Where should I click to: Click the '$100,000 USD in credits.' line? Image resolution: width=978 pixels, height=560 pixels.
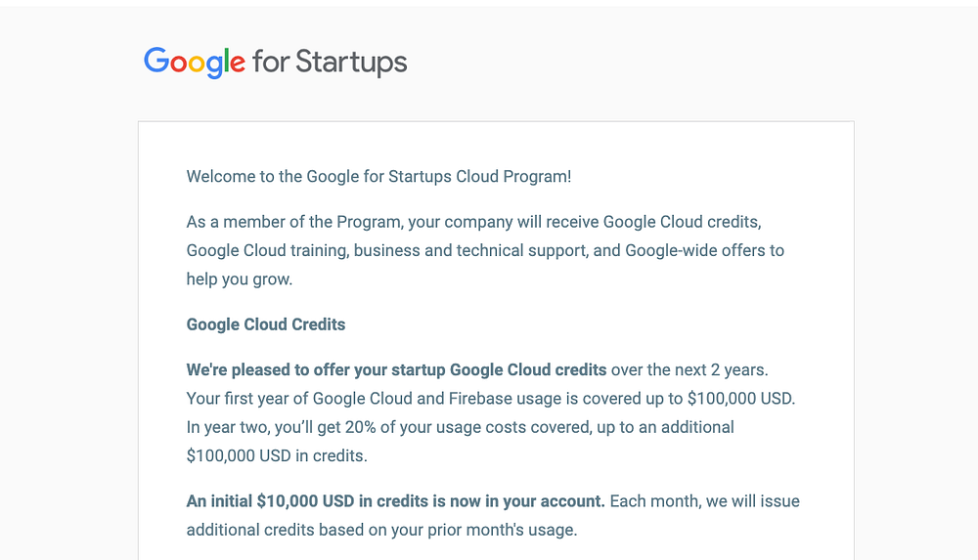[x=276, y=454]
